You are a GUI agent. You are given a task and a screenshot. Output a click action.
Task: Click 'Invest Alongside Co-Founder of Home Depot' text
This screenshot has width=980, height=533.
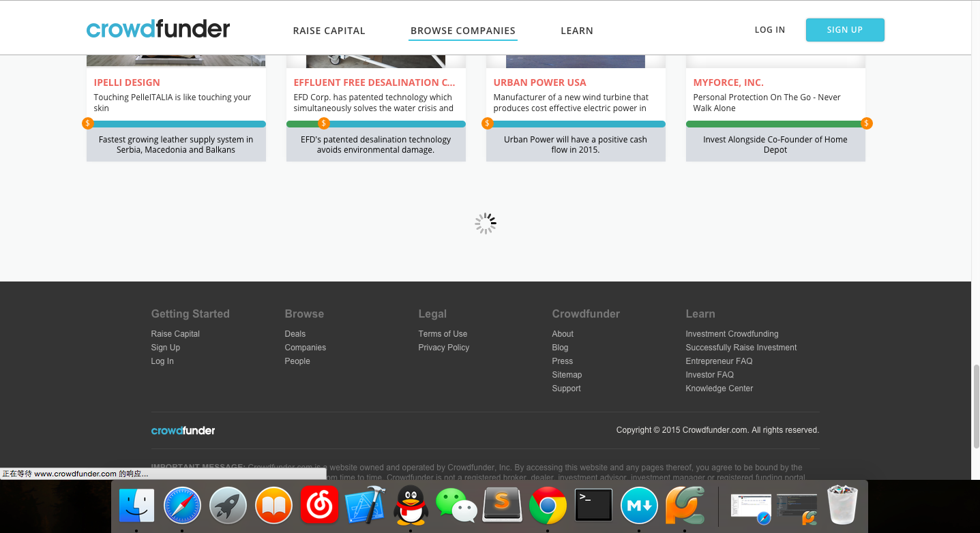coord(775,144)
